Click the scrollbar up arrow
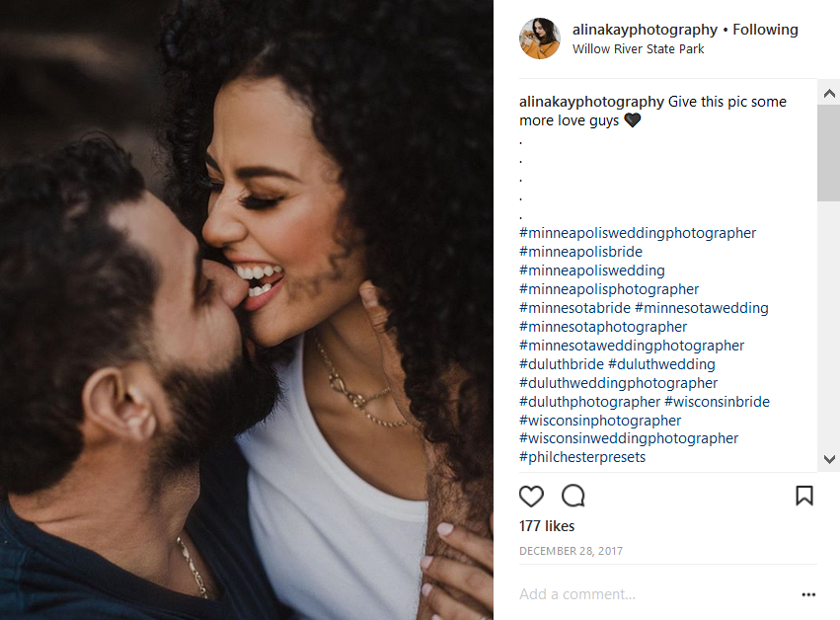 coord(829,94)
